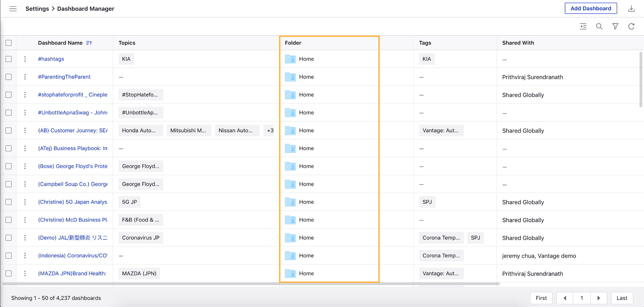
Task: Open row options for #ParentingTheParent
Action: pos(25,77)
